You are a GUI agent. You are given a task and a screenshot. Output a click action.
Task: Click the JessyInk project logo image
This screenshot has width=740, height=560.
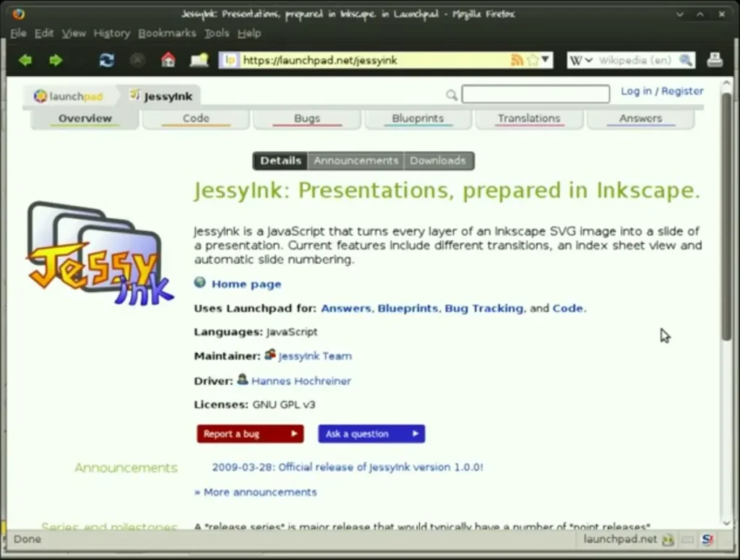pos(100,253)
